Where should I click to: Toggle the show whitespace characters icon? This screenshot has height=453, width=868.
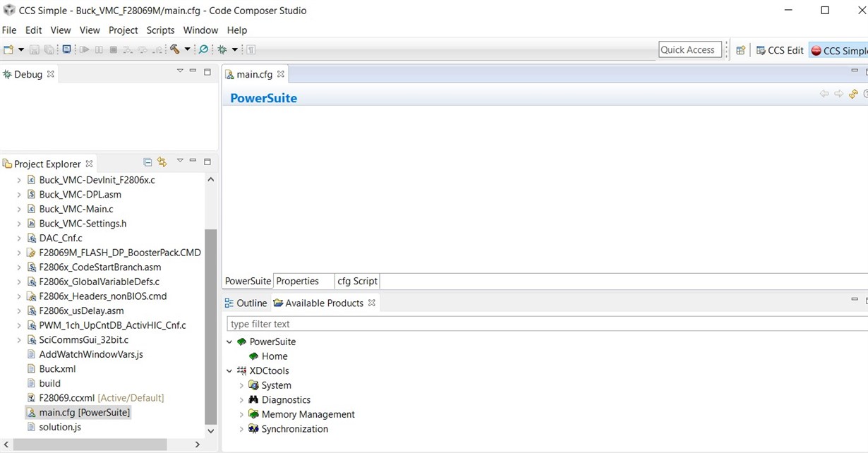251,49
